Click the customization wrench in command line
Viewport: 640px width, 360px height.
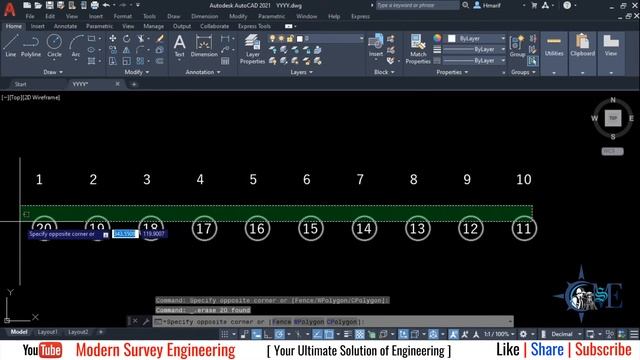146,322
